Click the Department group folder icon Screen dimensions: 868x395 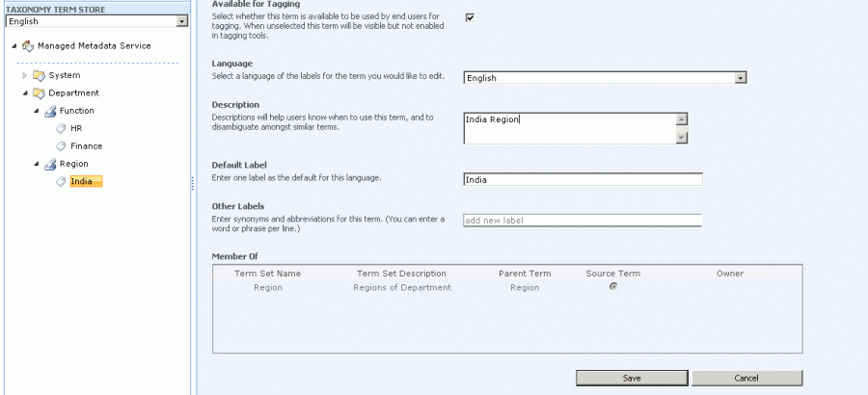tap(40, 93)
